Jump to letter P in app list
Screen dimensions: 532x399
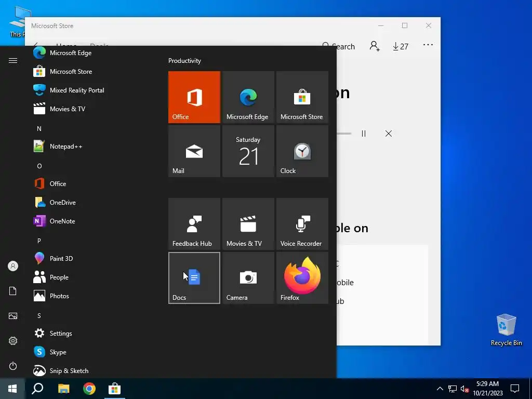coord(39,241)
